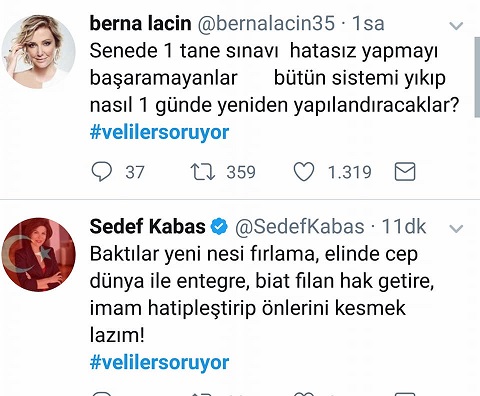The image size is (480, 396).
Task: Expand options chevron on berna lacin's tweet
Action: click(456, 25)
